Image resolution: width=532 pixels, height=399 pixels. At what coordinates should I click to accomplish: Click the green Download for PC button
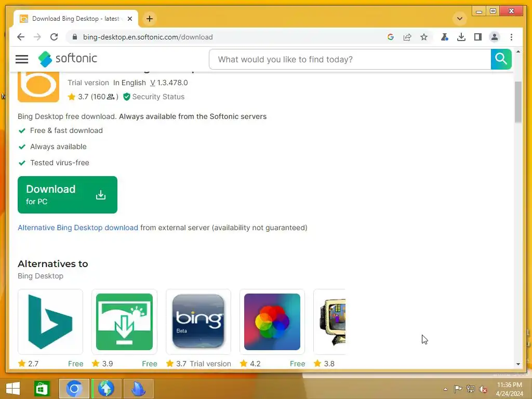68,195
